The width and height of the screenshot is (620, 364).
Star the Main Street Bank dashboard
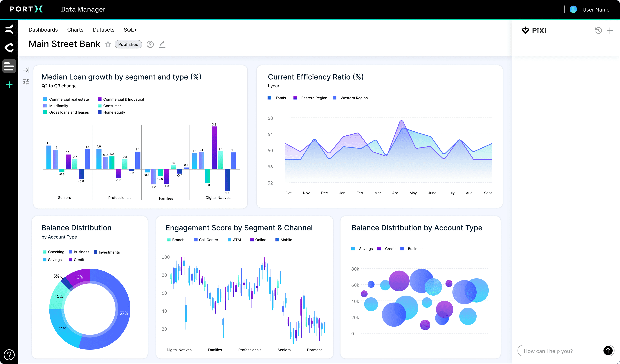click(108, 44)
